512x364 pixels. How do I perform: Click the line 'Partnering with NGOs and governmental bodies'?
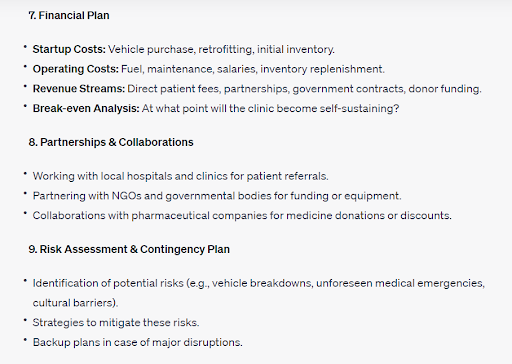tap(217, 196)
